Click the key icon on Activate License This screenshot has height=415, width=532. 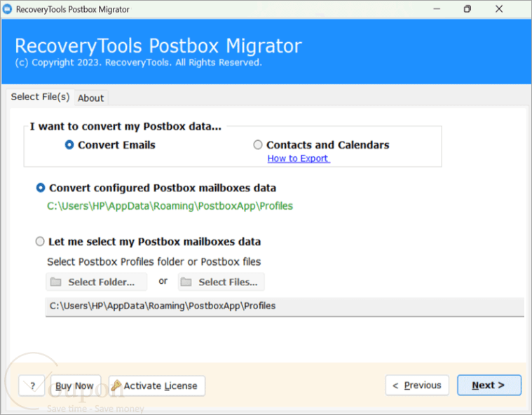116,386
